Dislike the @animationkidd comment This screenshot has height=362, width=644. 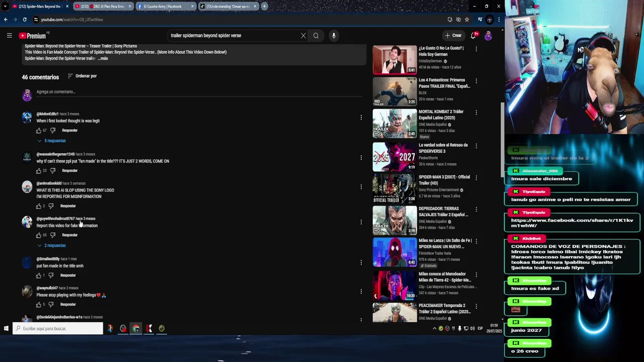(51, 206)
